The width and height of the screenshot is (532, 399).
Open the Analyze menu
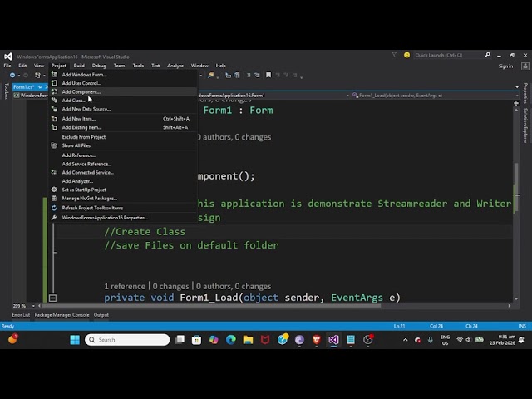175,66
